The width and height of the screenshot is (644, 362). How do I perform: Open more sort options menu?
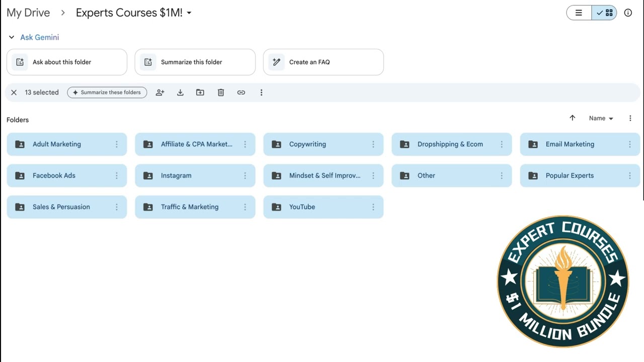pyautogui.click(x=630, y=118)
